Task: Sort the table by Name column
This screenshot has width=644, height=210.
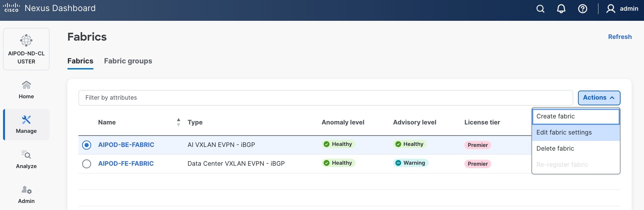Action: click(x=178, y=122)
